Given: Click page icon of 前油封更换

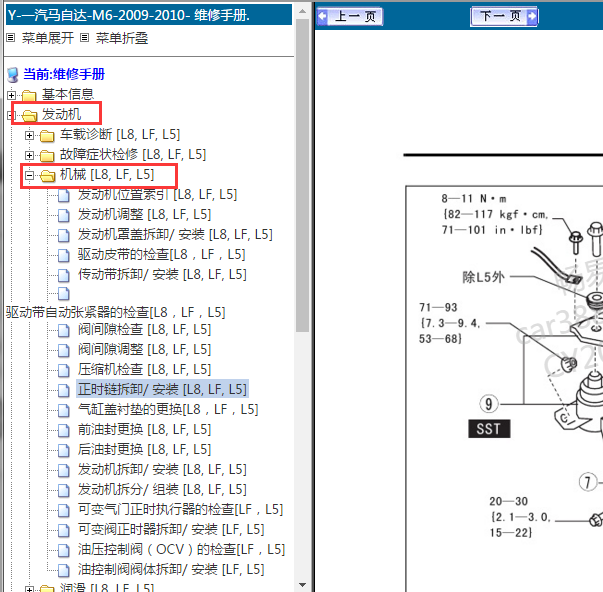Looking at the screenshot, I should 64,430.
